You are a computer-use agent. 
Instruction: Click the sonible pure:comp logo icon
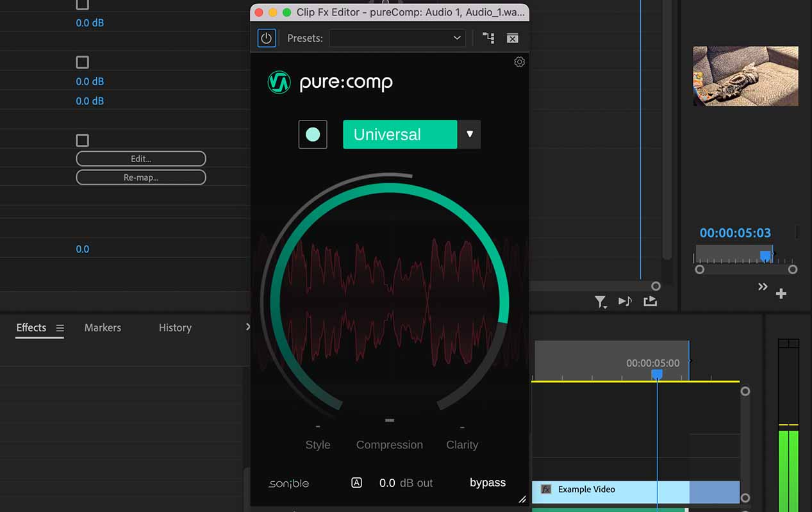coord(279,82)
